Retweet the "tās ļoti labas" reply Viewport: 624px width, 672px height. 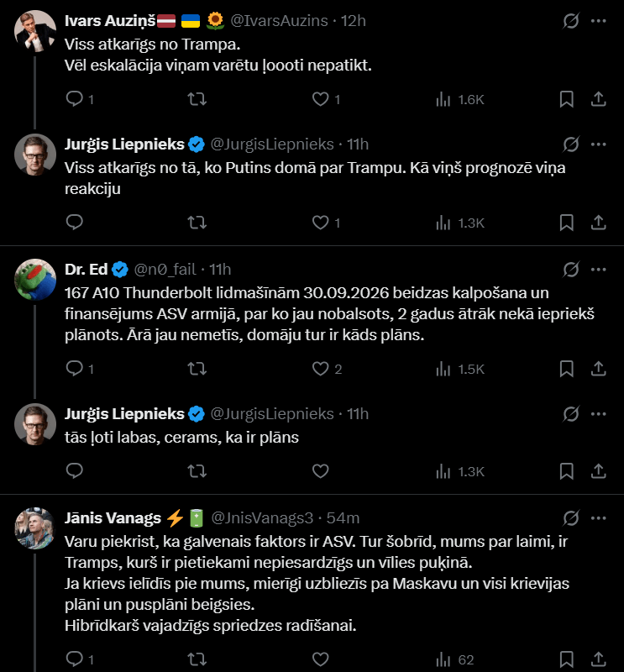(197, 471)
